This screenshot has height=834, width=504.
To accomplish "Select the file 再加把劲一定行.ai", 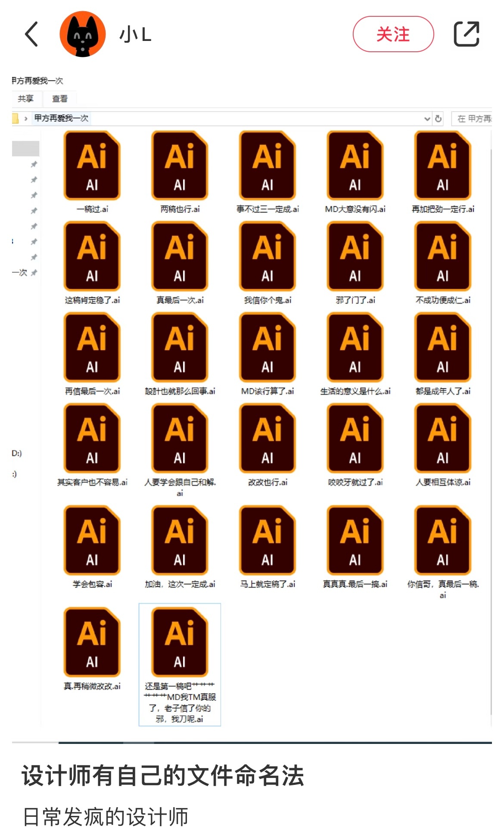I will coord(443,172).
